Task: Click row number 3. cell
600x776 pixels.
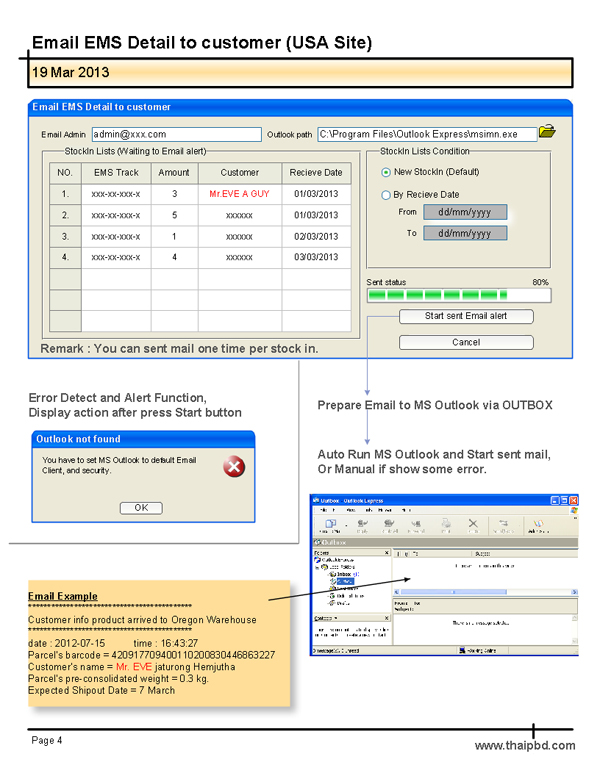Action: click(x=65, y=237)
